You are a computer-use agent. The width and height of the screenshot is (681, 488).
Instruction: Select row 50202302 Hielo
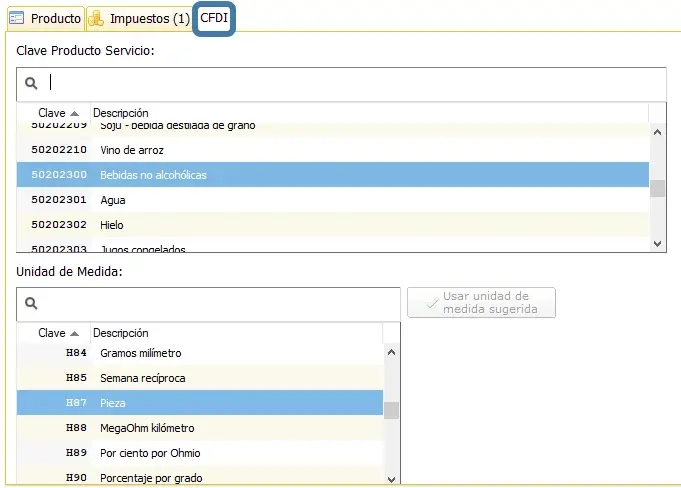click(x=333, y=224)
